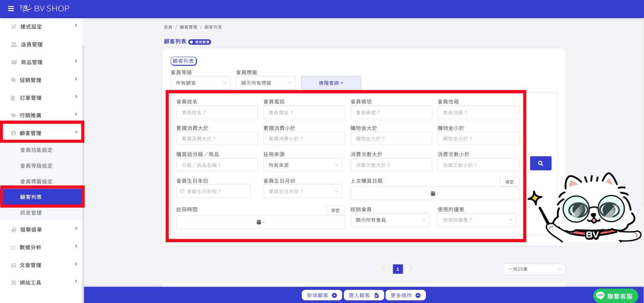644x303 pixels.
Task: Click the 會員電話 input field
Action: tap(304, 112)
